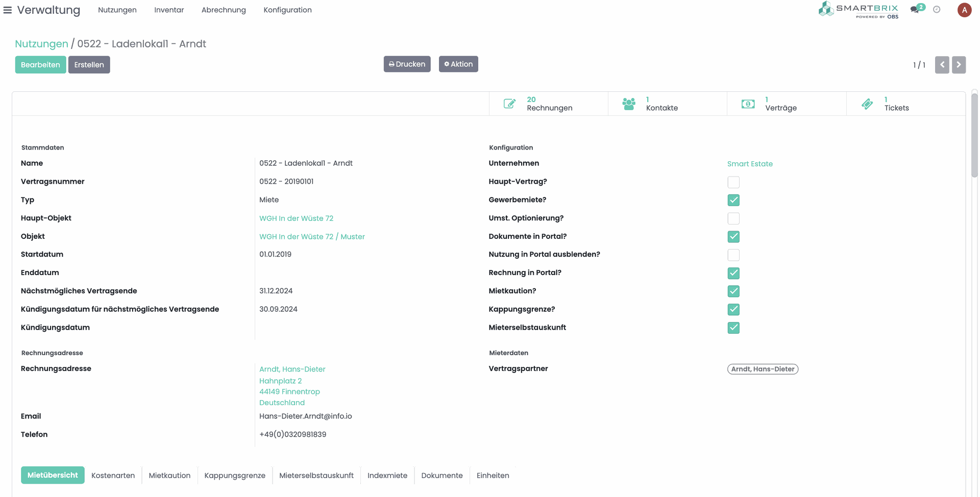Open 1 Verträge stat button
The image size is (980, 497).
787,104
